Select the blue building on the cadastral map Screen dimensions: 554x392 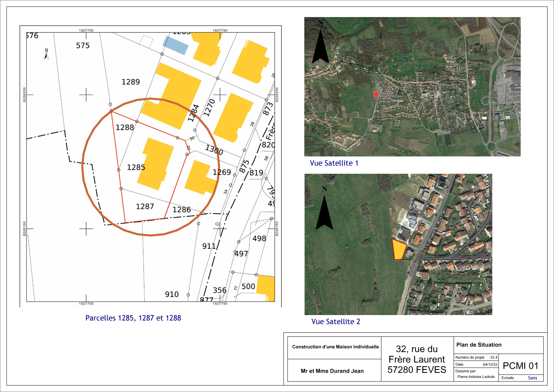click(x=176, y=45)
